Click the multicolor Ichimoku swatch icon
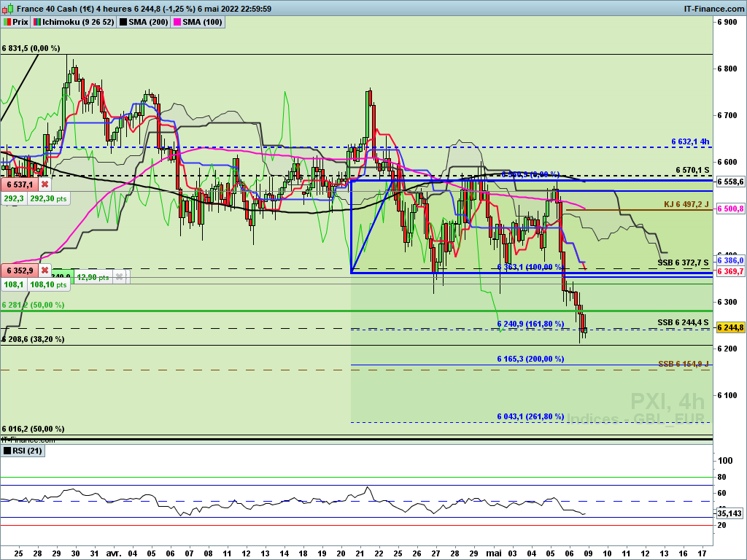 click(37, 22)
